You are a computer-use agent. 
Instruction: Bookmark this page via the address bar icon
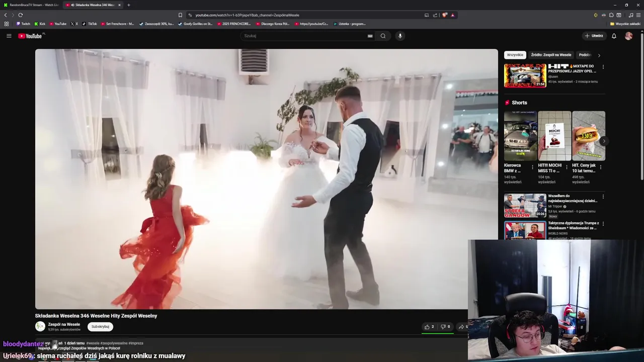click(180, 15)
